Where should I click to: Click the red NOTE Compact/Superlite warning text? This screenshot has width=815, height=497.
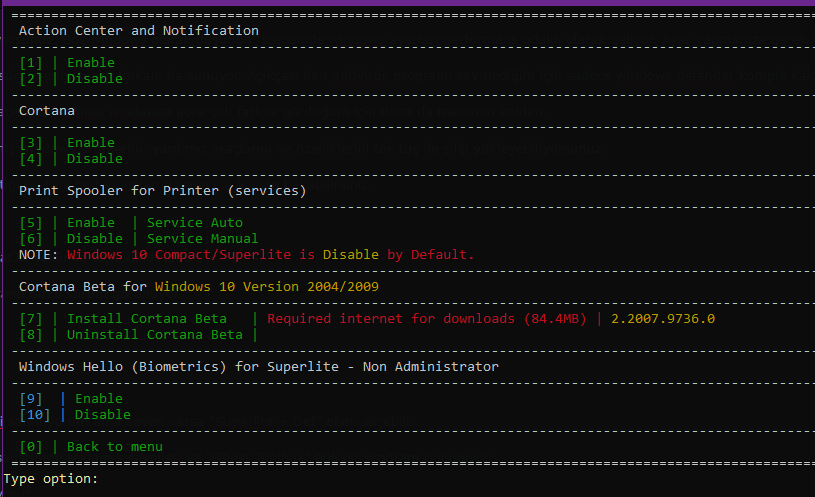pos(270,255)
